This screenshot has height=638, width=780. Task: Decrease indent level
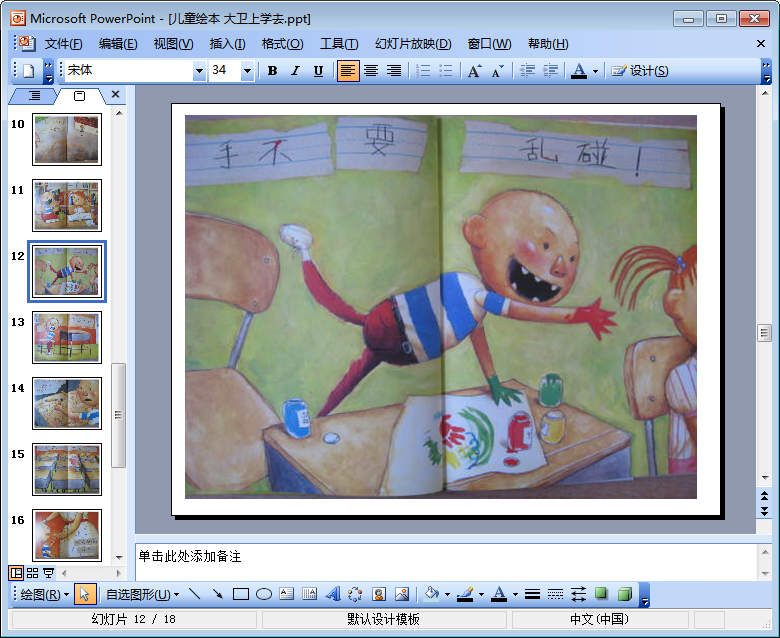coord(527,71)
